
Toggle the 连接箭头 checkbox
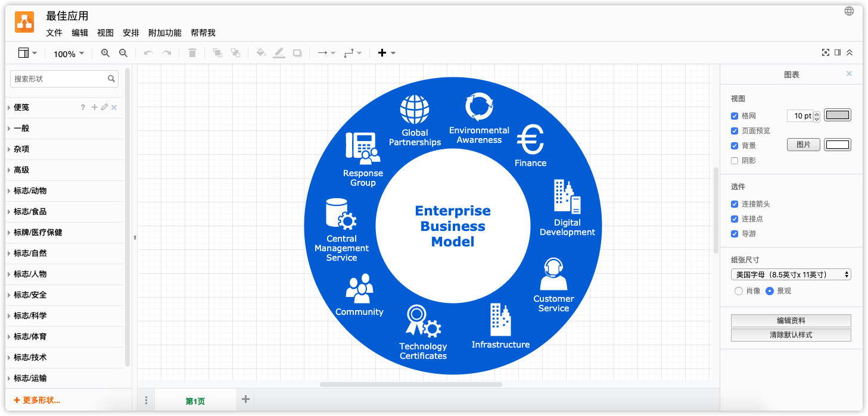pos(735,204)
